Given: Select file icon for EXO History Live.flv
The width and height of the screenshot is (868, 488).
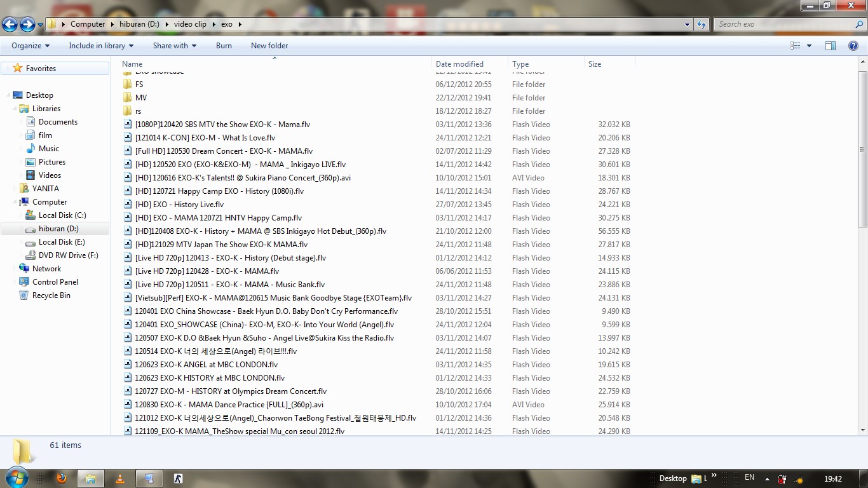Looking at the screenshot, I should point(128,205).
